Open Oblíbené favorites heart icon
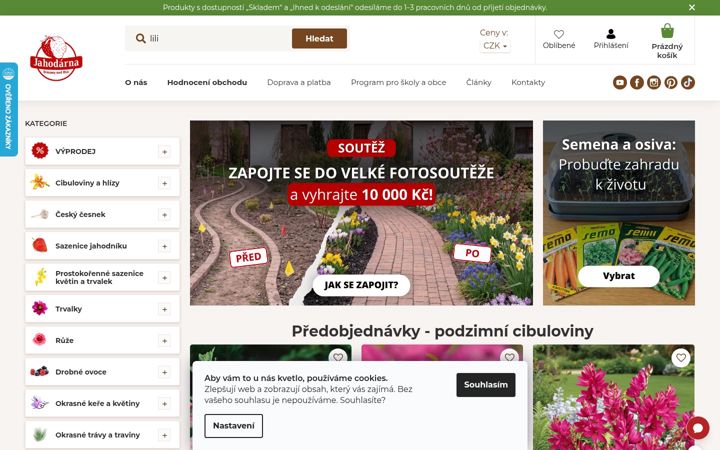Viewport: 720px width, 450px height. [559, 34]
